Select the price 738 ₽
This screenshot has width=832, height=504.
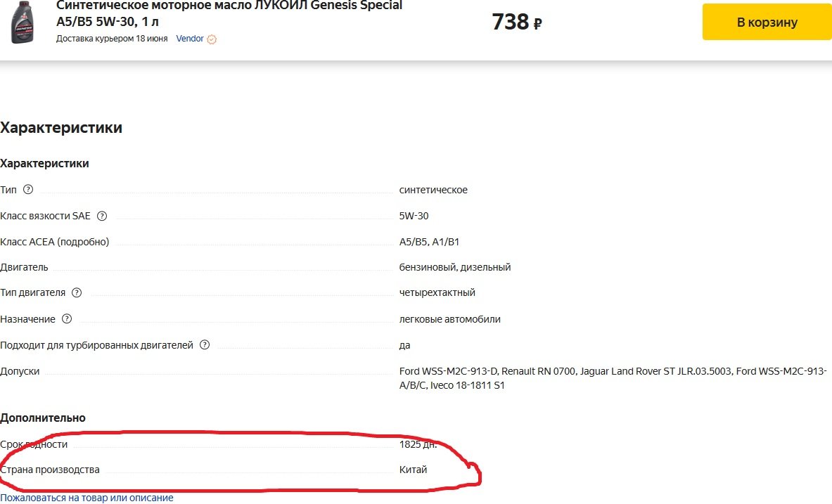pyautogui.click(x=517, y=22)
